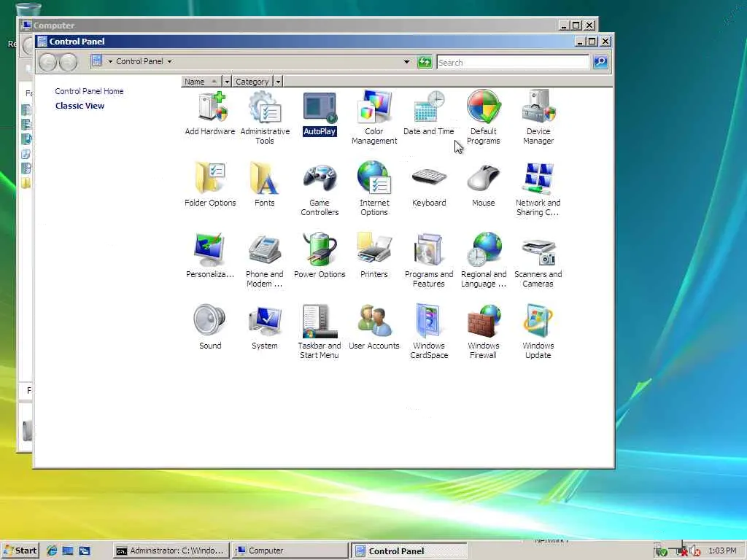This screenshot has height=560, width=747.
Task: Sort by the Name column header
Action: coord(201,82)
